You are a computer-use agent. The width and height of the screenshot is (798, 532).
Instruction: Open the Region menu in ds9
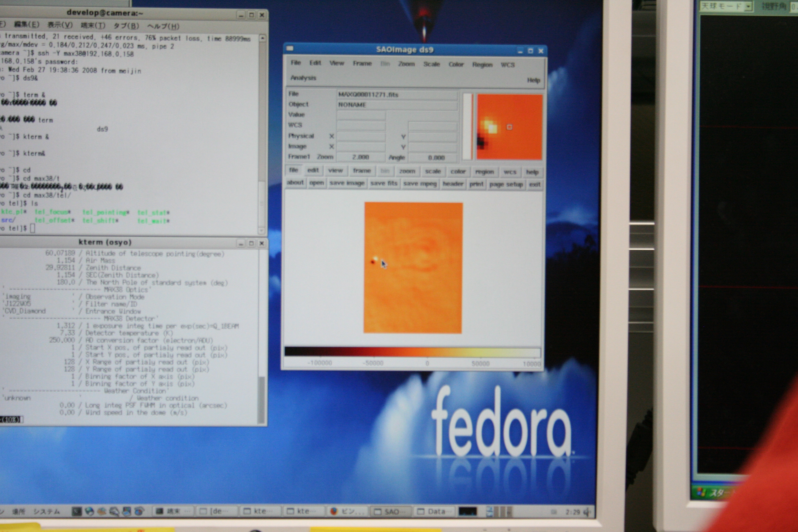tap(482, 65)
